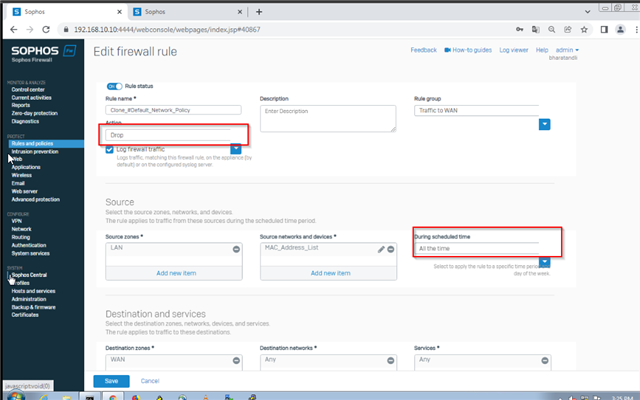Open Backup & firmware in sidebar

33,307
